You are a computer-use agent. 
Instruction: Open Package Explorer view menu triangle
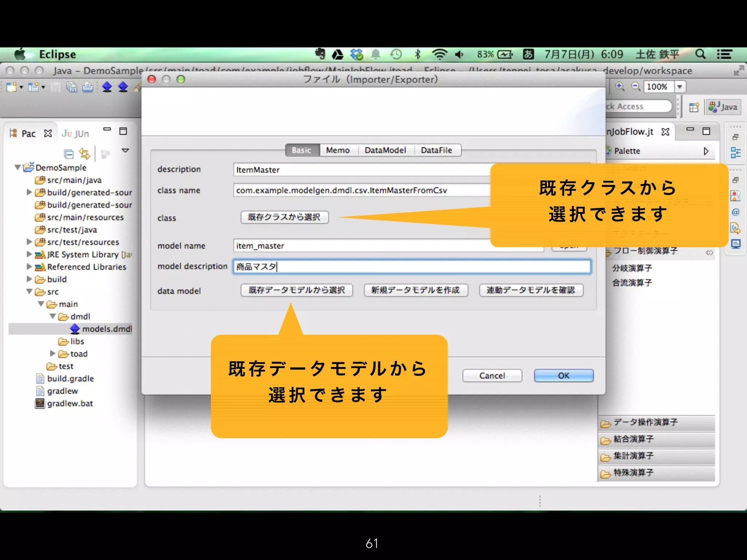[125, 151]
